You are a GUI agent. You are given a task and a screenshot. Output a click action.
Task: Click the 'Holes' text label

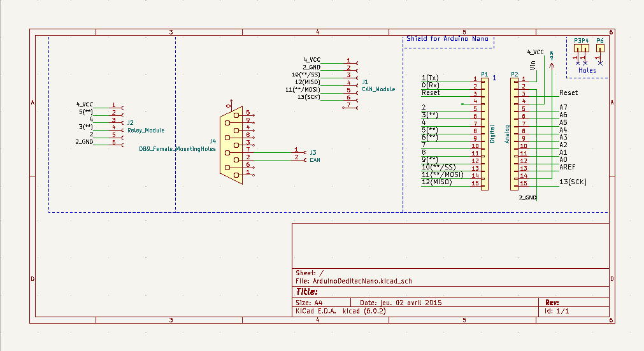point(587,70)
